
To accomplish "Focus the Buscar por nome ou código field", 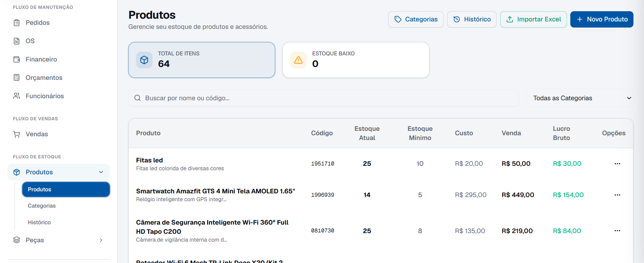I will (x=323, y=98).
